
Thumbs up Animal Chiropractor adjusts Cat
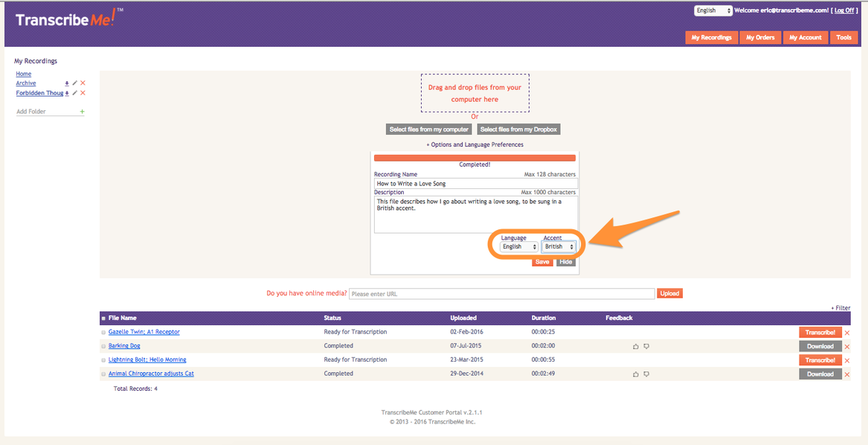pyautogui.click(x=635, y=374)
